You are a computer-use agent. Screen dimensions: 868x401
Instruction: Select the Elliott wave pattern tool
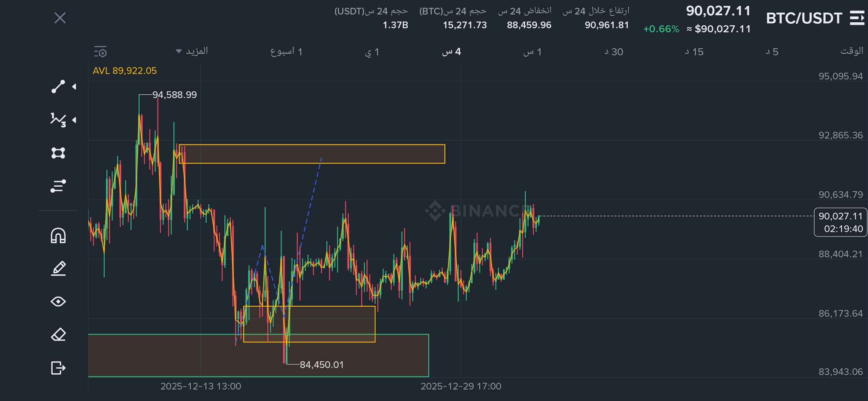(x=58, y=120)
